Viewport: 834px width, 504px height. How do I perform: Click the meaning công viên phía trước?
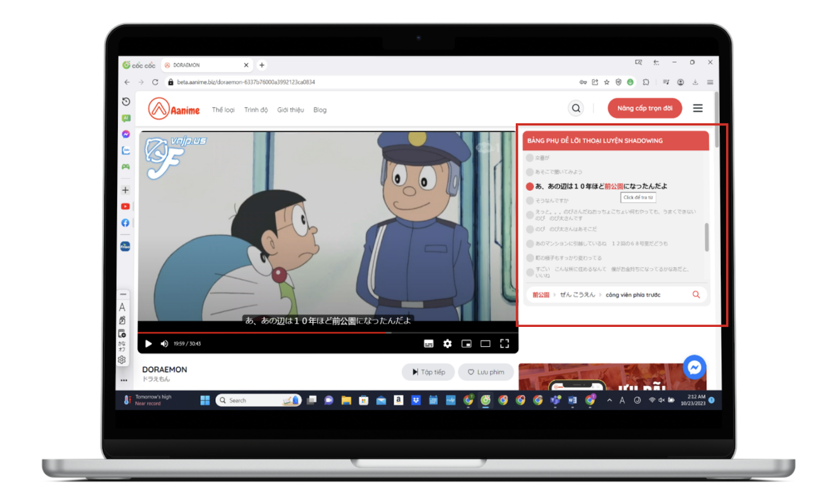(x=633, y=295)
